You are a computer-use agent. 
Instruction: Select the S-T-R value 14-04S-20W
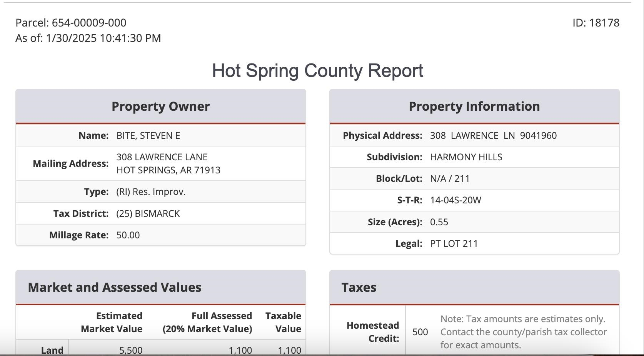point(455,200)
